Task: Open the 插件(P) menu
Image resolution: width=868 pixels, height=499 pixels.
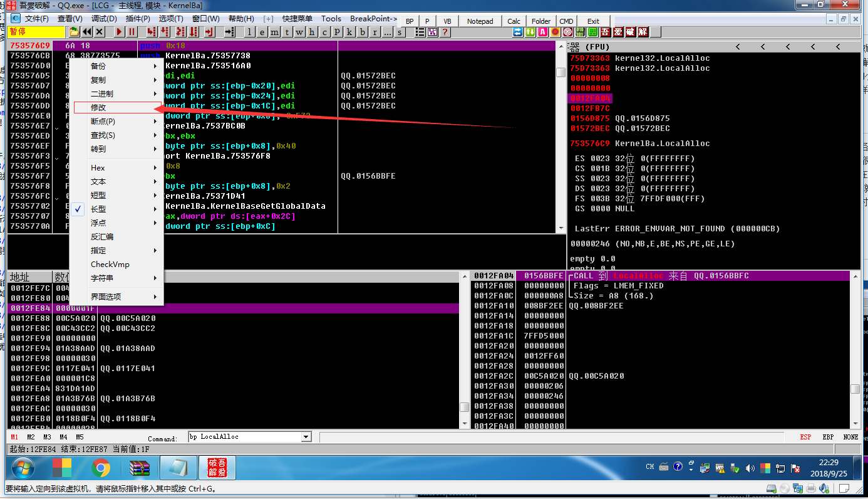Action: click(x=138, y=19)
